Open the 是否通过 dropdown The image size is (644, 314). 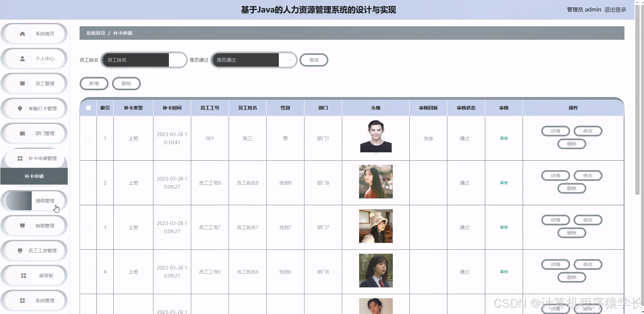click(254, 60)
